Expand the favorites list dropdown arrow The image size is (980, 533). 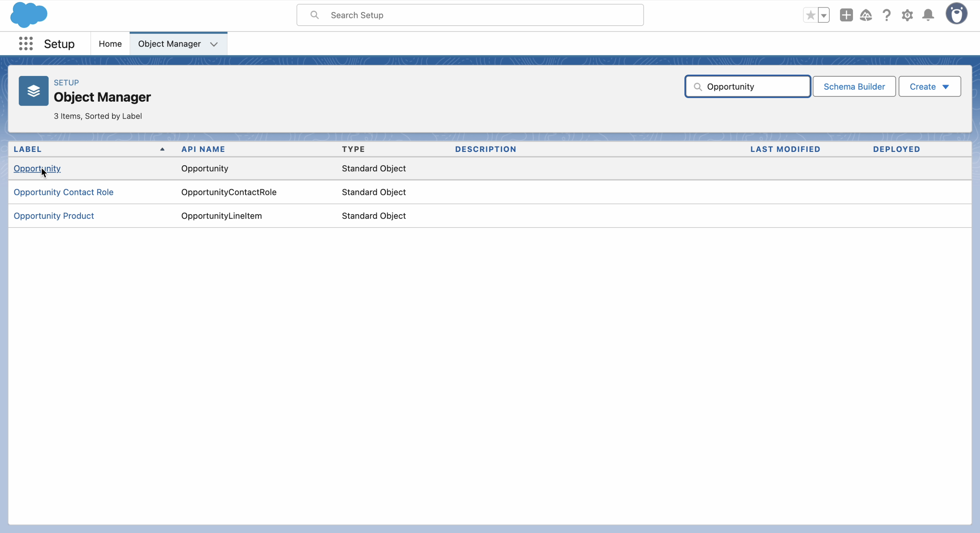tap(824, 16)
